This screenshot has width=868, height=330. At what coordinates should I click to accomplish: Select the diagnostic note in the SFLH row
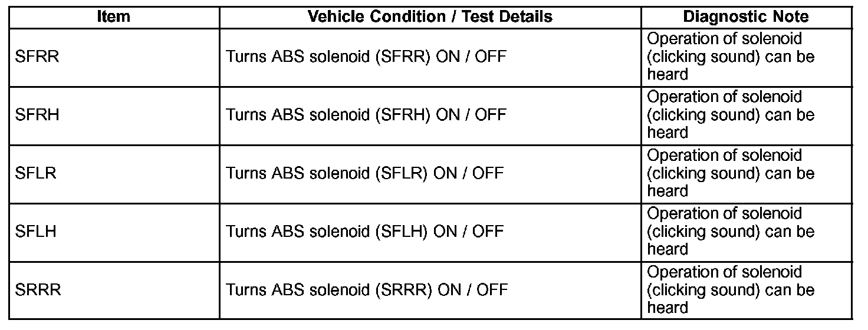pyautogui.click(x=731, y=232)
